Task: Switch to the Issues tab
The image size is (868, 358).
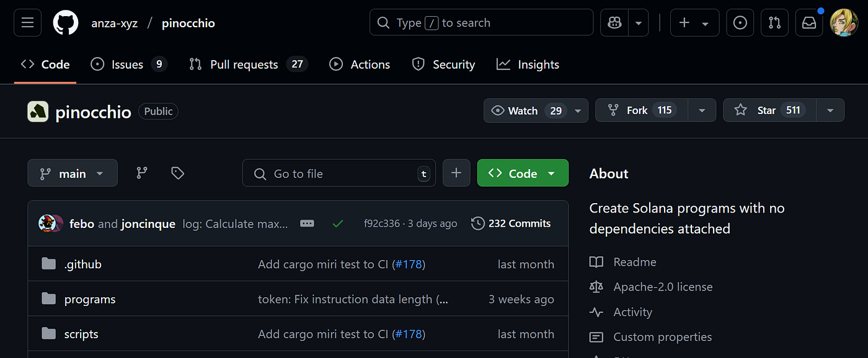Action: pyautogui.click(x=129, y=64)
